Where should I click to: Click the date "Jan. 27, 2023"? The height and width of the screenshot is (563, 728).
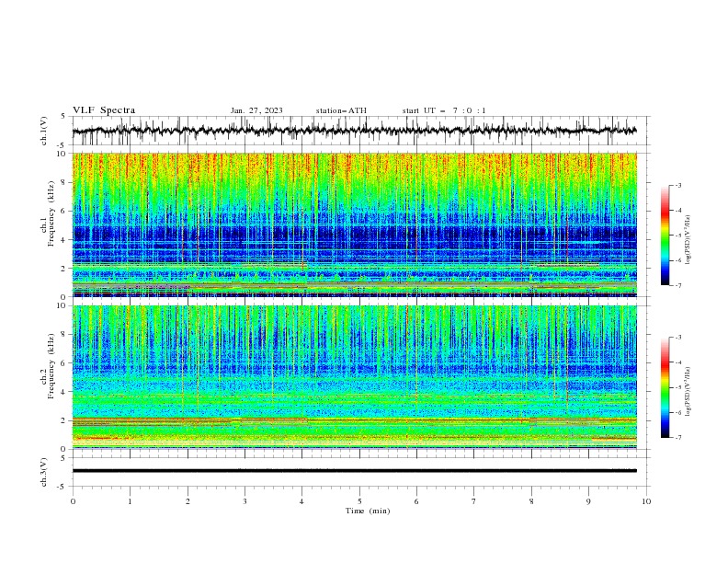coord(256,110)
